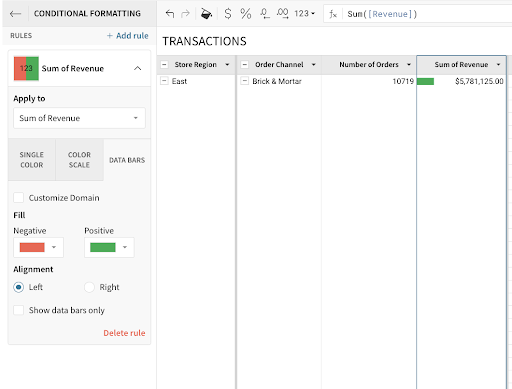Screen dimensions: 512x389
Task: Open the Negative fill color dropdown arrow
Action: tap(54, 247)
